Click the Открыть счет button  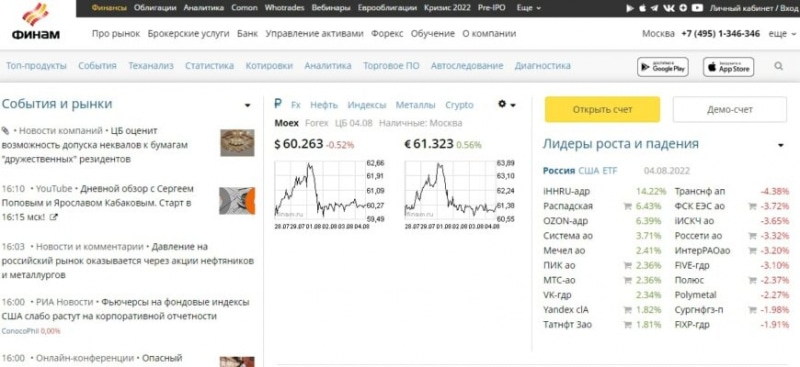click(x=602, y=110)
